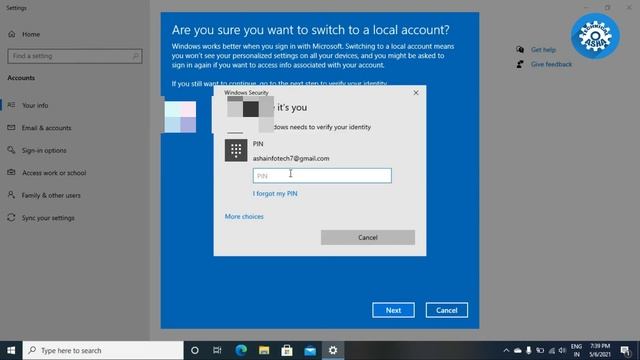Open the network tray icon
Screen dimensions: 640x360
point(551,350)
